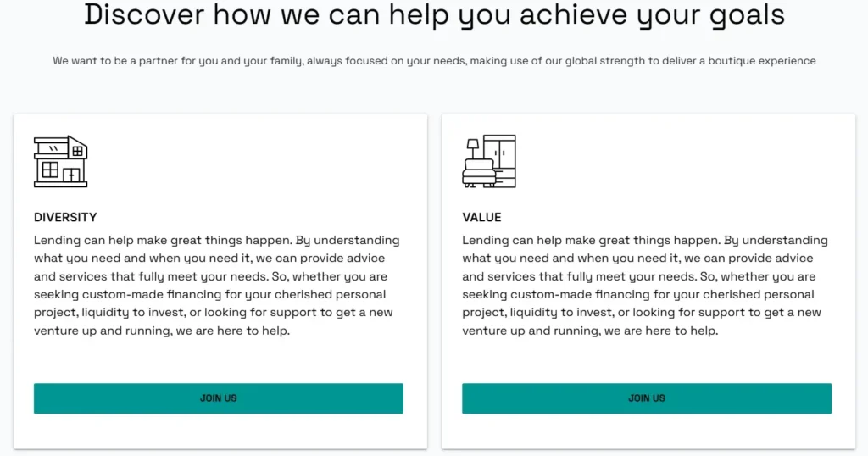868x456 pixels.
Task: Click the armchair in the furniture icon
Action: click(x=477, y=175)
